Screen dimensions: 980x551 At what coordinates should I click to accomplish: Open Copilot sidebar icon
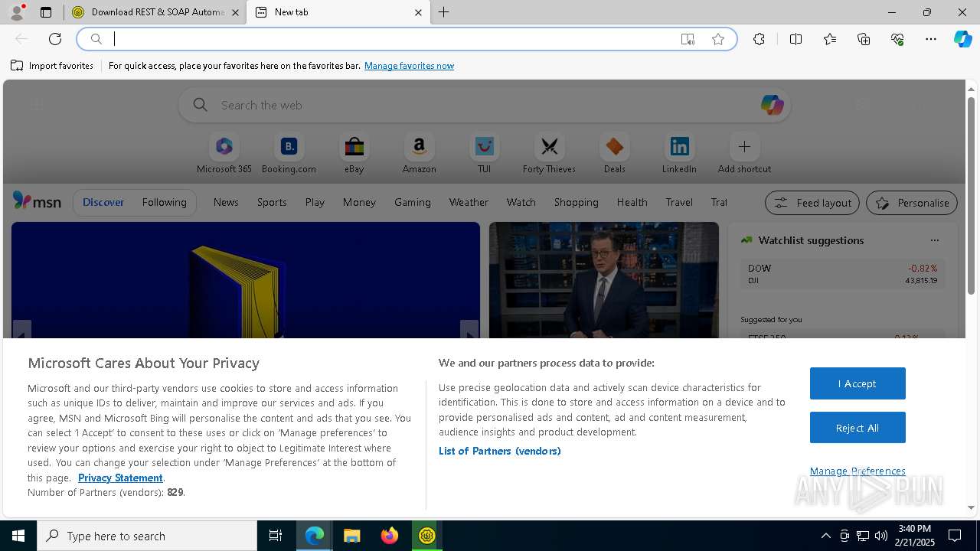coord(962,39)
